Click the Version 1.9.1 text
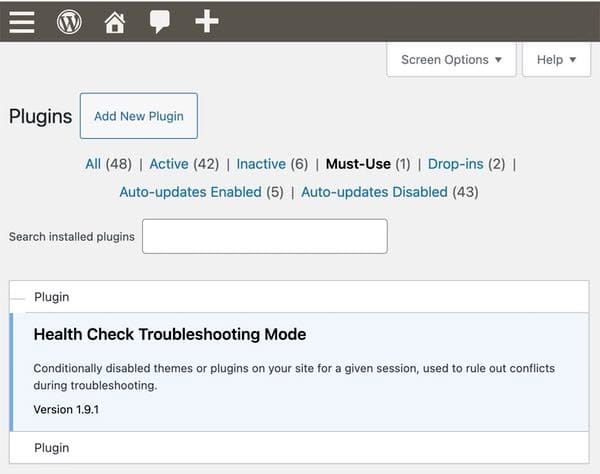 coord(67,409)
